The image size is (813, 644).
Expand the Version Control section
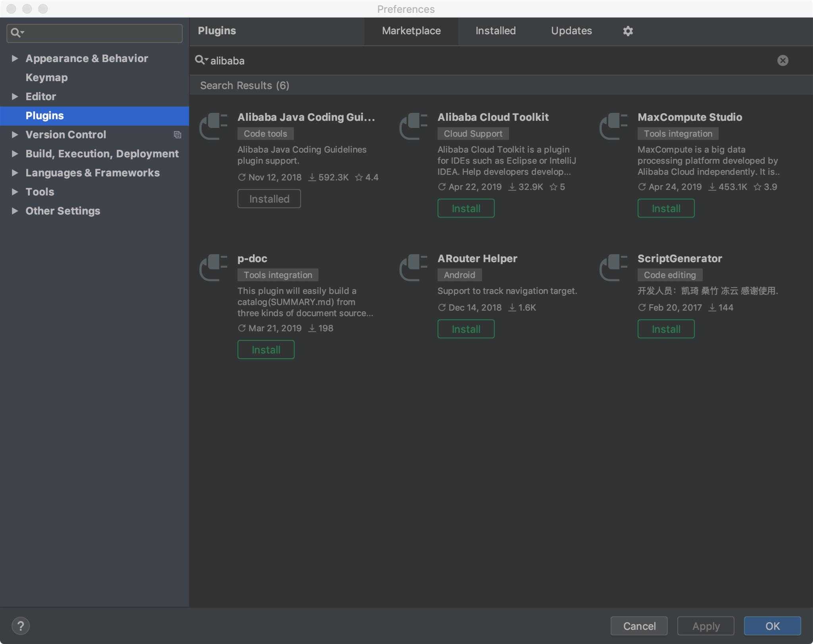click(x=15, y=134)
